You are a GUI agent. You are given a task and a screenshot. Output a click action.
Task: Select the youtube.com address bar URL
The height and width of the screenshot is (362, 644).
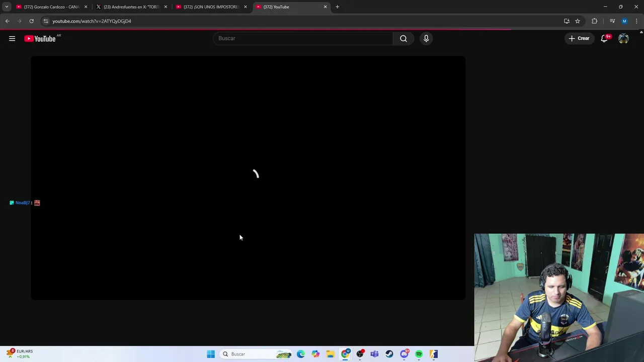click(92, 21)
